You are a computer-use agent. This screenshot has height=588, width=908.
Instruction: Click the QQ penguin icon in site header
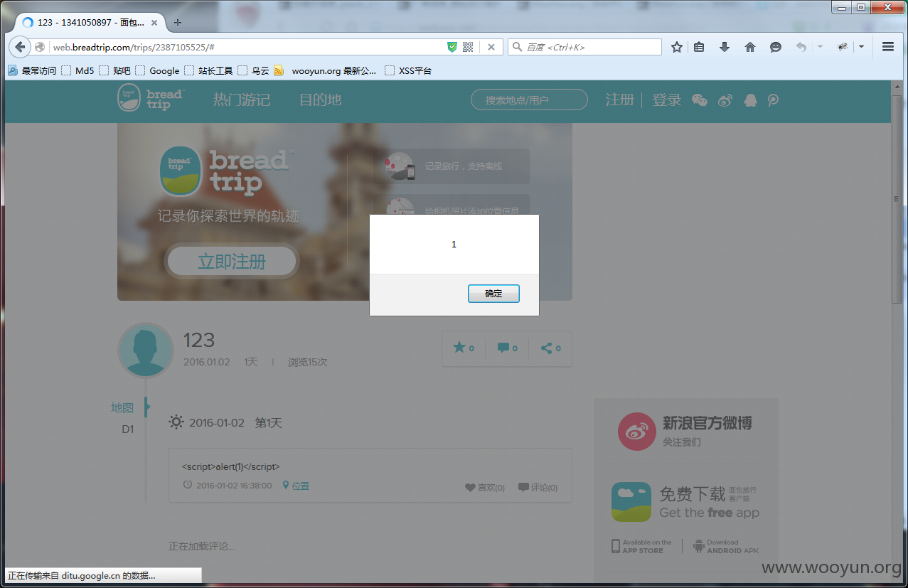[x=750, y=100]
